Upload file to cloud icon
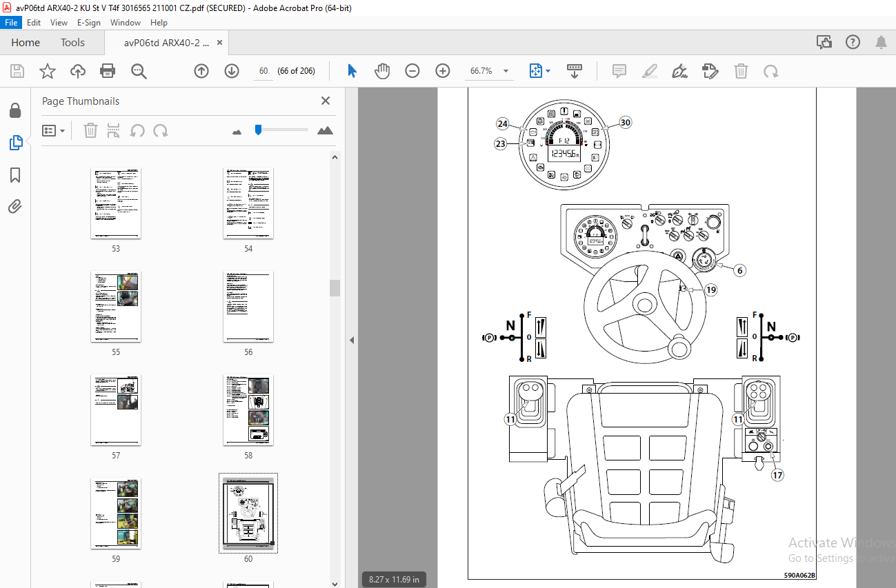896x588 pixels. pos(78,71)
